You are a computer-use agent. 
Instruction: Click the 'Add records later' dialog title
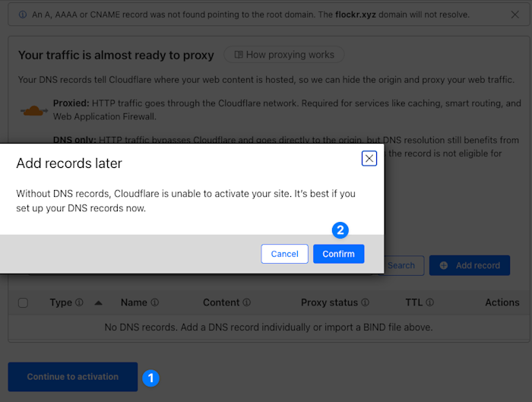click(x=69, y=163)
